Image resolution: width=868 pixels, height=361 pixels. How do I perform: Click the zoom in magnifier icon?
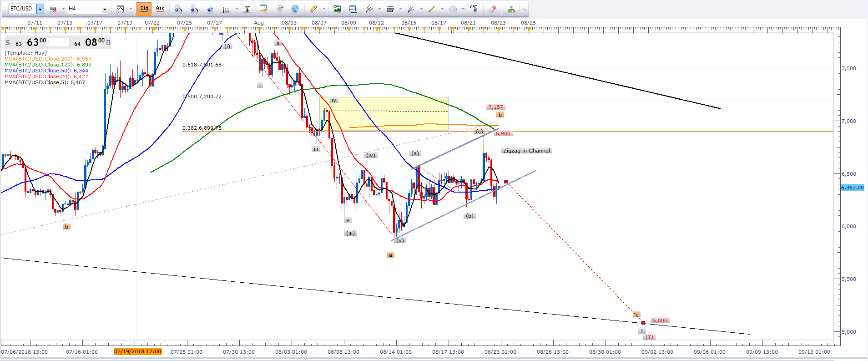point(178,9)
